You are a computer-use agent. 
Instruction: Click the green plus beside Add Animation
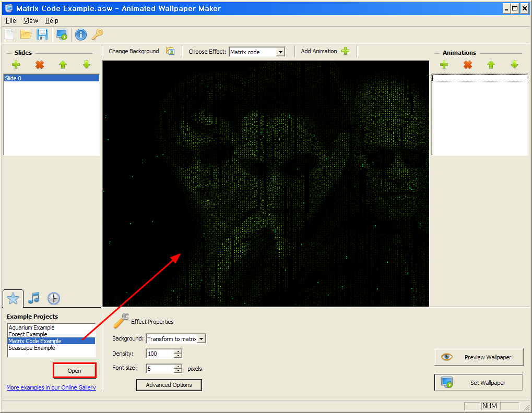(x=346, y=51)
